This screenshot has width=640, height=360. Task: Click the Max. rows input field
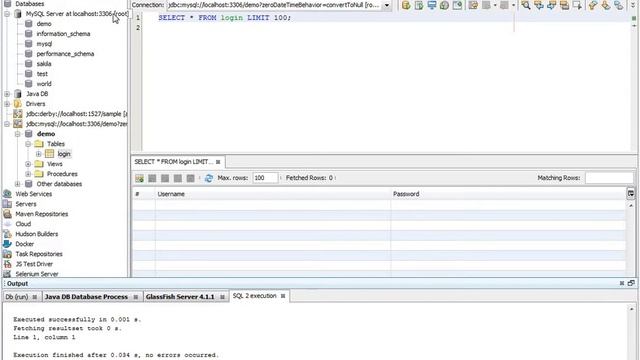coord(265,178)
